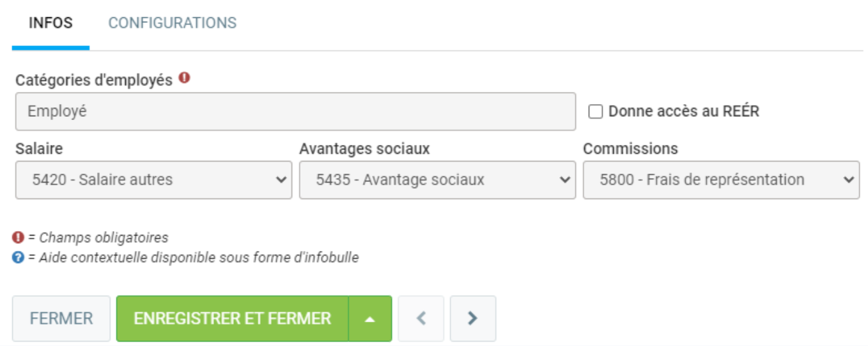
Task: Enable the Donne accès au REÉR checkbox
Action: [596, 112]
